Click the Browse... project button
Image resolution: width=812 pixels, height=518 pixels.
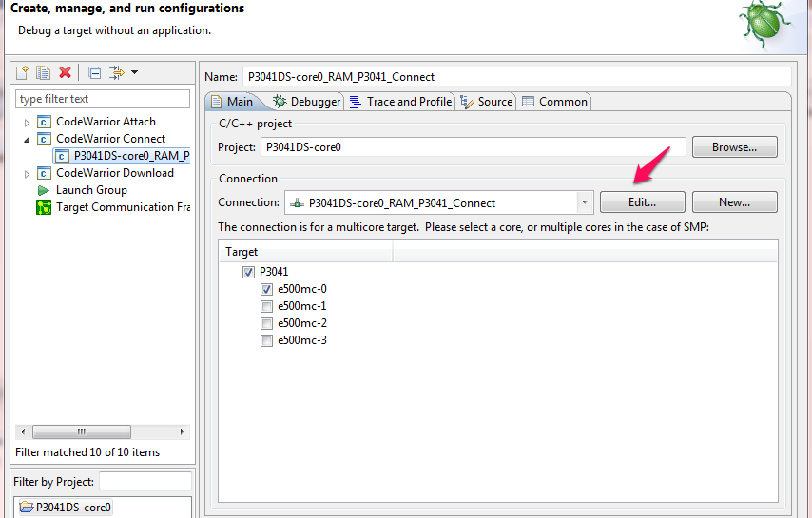[734, 147]
